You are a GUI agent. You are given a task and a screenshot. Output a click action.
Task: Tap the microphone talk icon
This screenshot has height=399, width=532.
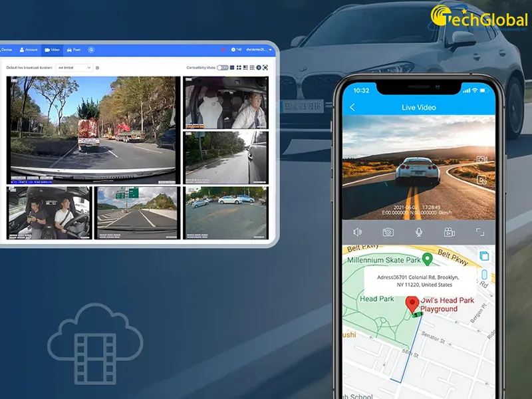(x=419, y=232)
